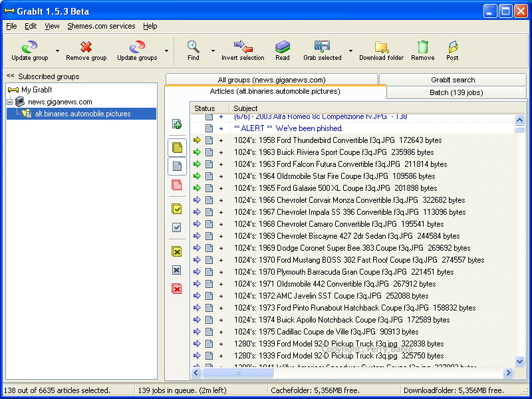Click the "Cachefolder: 5,356MB free" status text
This screenshot has width=532, height=399.
click(315, 390)
